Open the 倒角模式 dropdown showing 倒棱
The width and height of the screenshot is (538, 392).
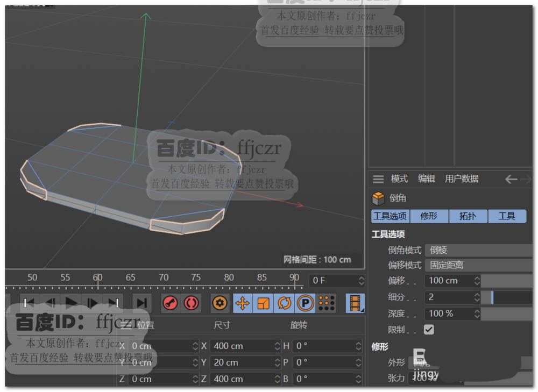479,250
